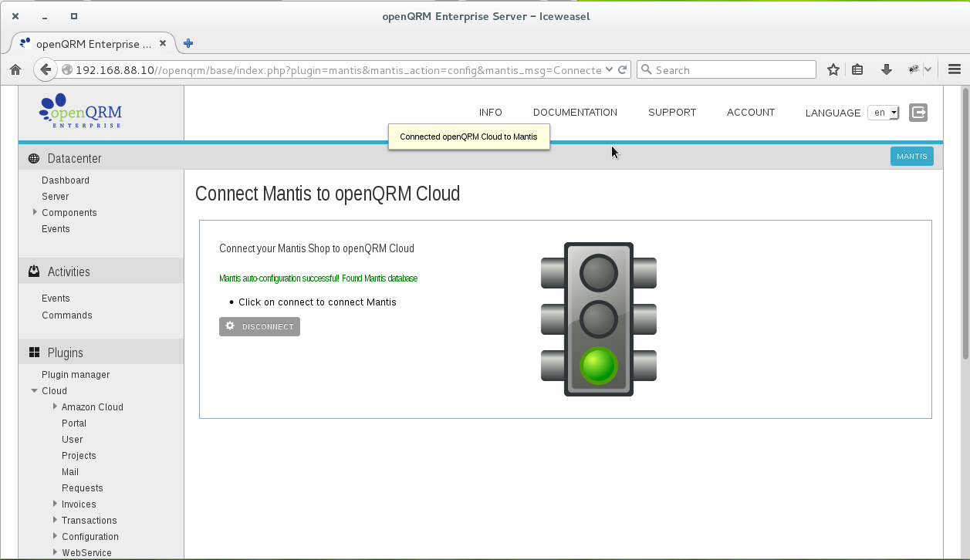Viewport: 970px width, 560px height.
Task: Open the Plugin manager link
Action: pyautogui.click(x=76, y=375)
